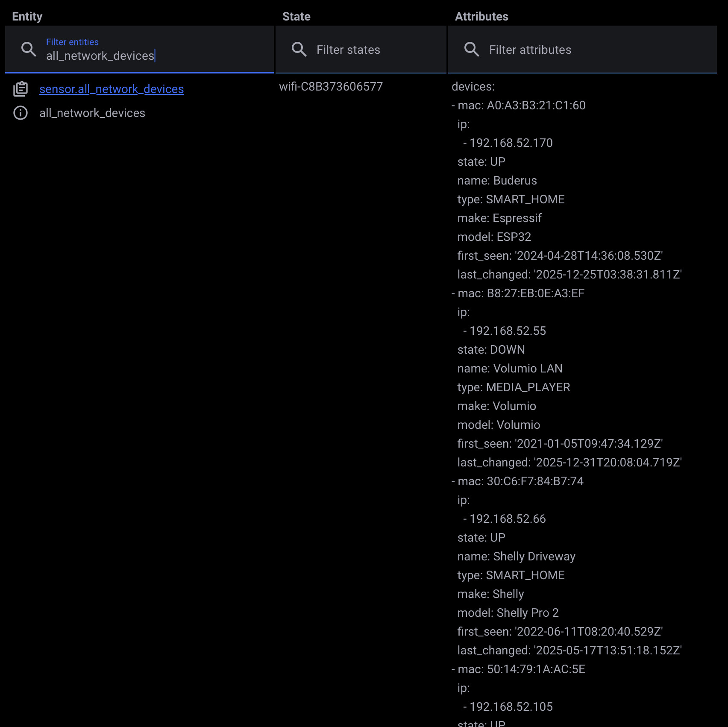Screen dimensions: 728x727
Task: Click the 'name: Shelly Driveway' line
Action: (516, 556)
